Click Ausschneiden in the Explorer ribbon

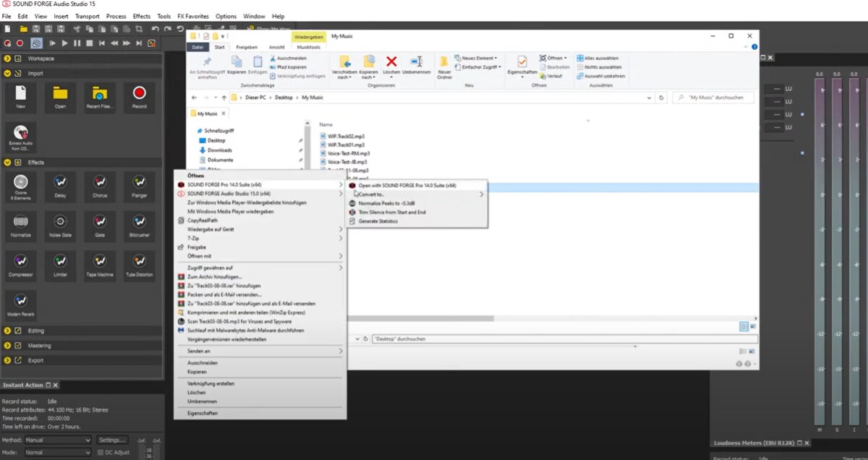288,58
